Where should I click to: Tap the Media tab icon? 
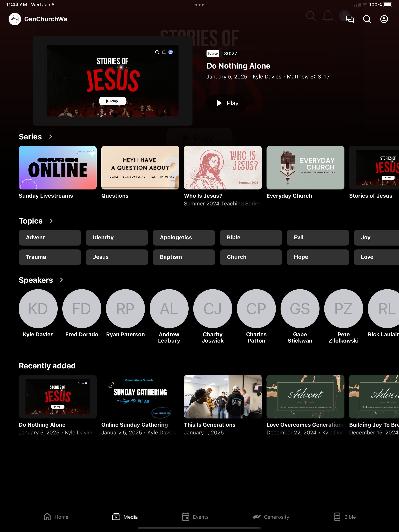click(116, 517)
